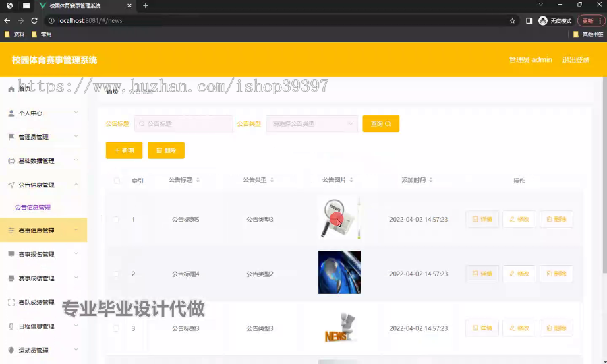The image size is (607, 364).
Task: Open a new browser tab with plus
Action: coord(146,5)
